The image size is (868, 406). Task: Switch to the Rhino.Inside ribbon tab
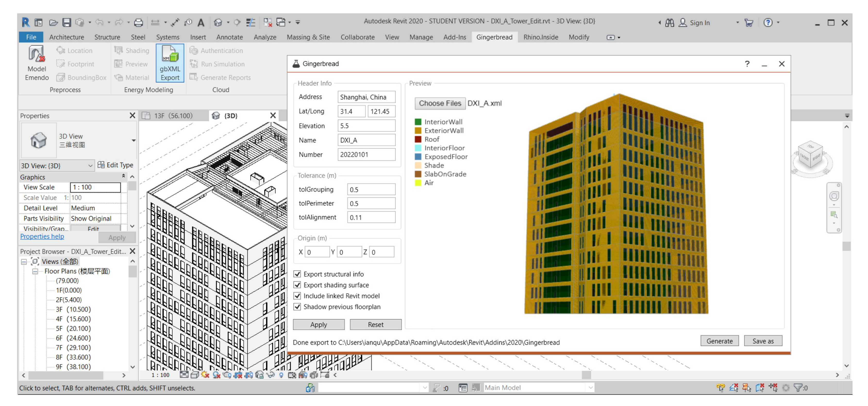coord(540,37)
